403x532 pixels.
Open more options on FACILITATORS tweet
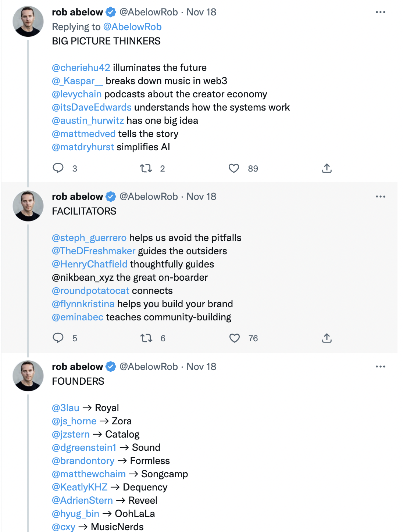tap(381, 197)
